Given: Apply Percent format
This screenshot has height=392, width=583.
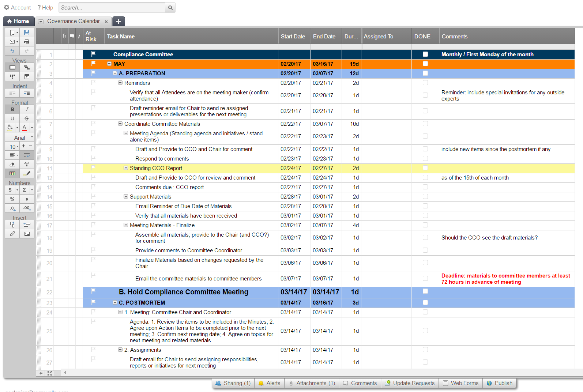Looking at the screenshot, I should click(12, 199).
